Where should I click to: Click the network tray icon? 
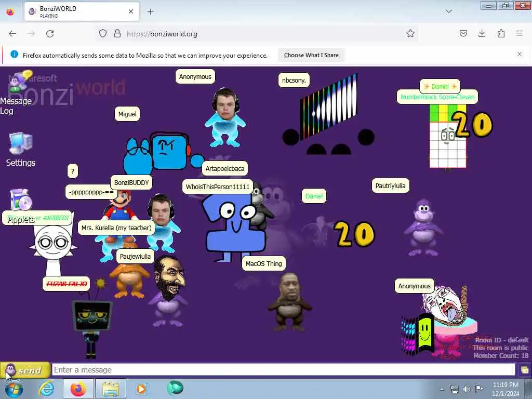454,389
